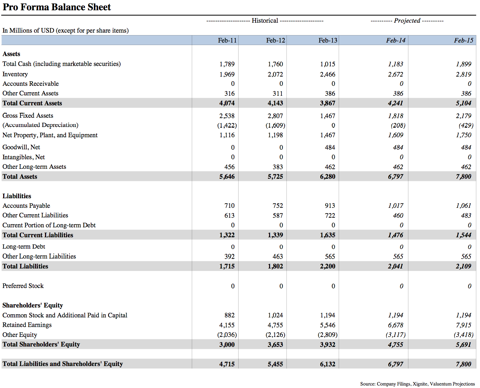Select the Feb-15 projected column header

(464, 40)
